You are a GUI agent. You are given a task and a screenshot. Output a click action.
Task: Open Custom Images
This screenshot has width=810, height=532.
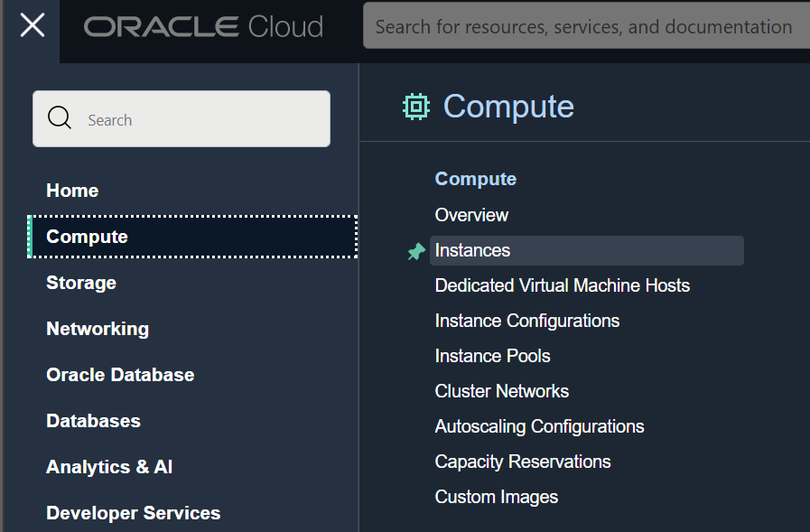pyautogui.click(x=497, y=497)
